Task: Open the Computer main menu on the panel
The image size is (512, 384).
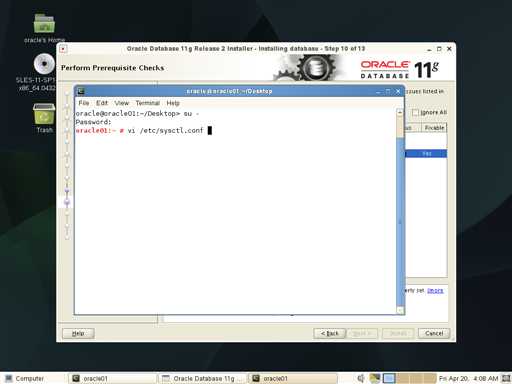Action: pyautogui.click(x=25, y=378)
